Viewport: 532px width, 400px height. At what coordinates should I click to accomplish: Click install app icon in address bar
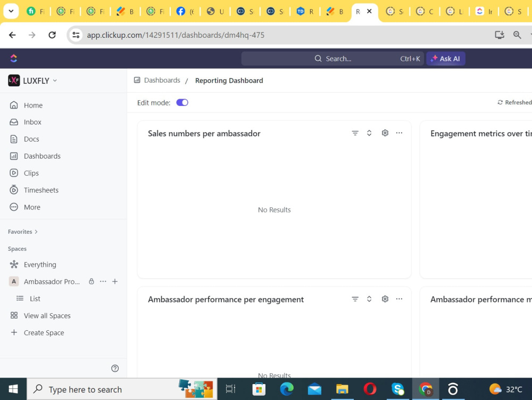point(500,35)
